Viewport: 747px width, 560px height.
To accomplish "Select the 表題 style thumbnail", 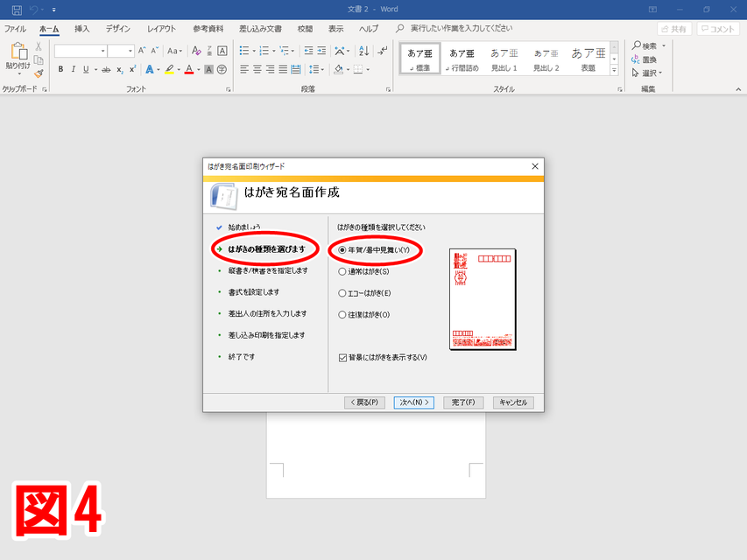I will coord(588,59).
